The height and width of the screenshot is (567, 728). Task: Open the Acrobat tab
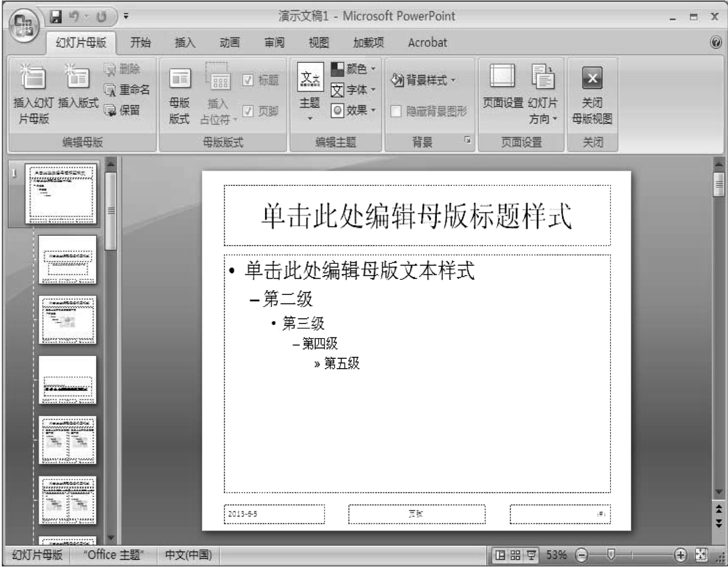click(428, 43)
